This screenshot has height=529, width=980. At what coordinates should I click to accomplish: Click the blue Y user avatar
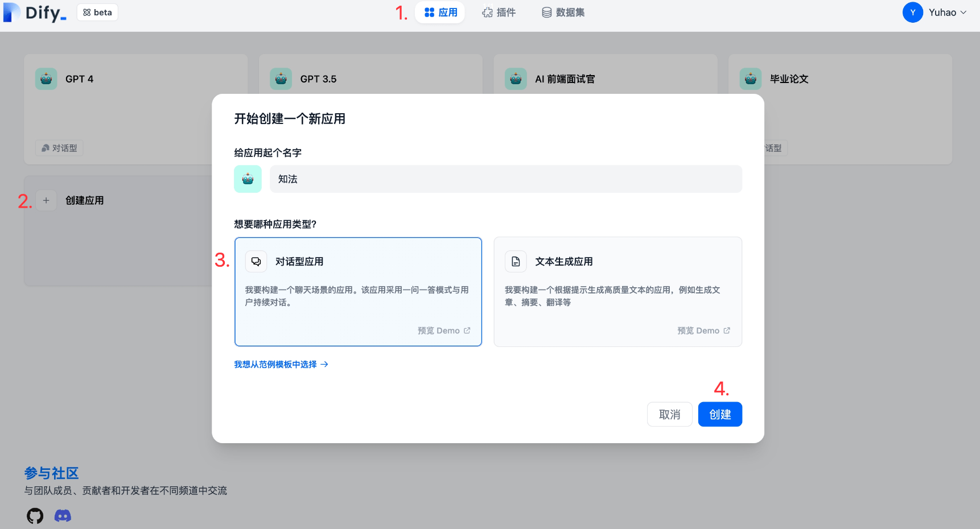913,13
